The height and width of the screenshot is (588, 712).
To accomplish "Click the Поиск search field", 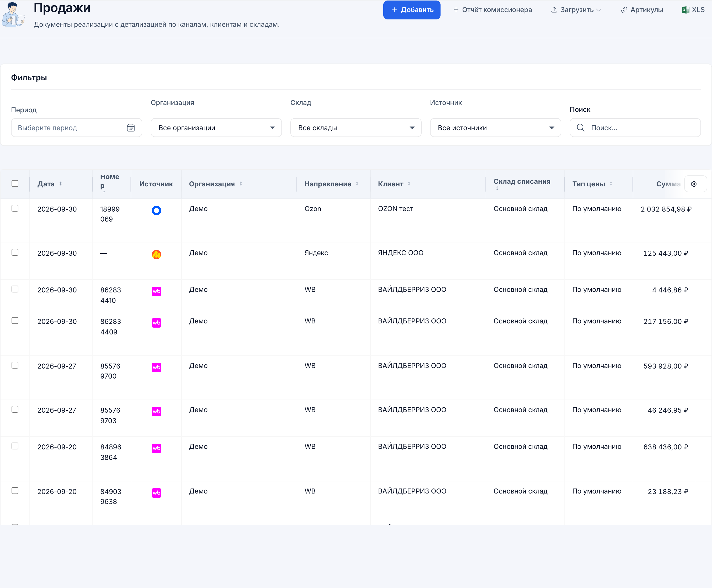I will click(x=635, y=128).
